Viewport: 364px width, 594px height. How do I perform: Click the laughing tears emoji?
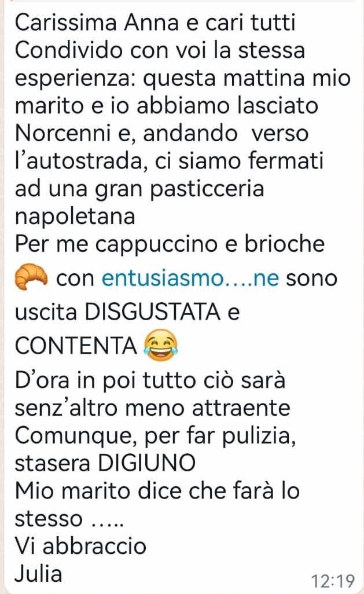[161, 345]
